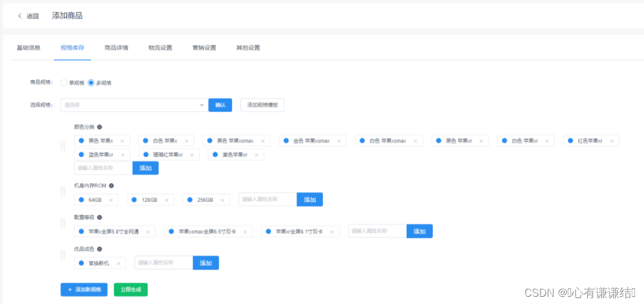The width and height of the screenshot is (644, 304).
Task: Click blue dot on 苹果x全屏5.8寸全网通 tag
Action: pyautogui.click(x=81, y=231)
